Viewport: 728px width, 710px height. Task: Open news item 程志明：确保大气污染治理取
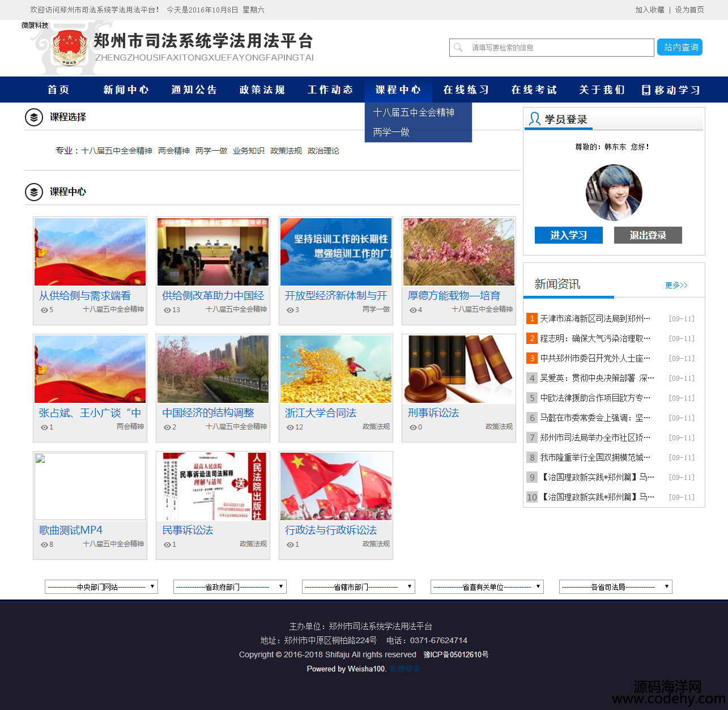point(595,338)
